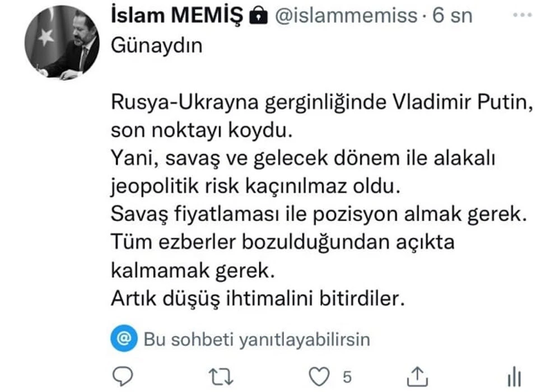Click the share upload arrow icon
560x392 pixels.
(417, 376)
